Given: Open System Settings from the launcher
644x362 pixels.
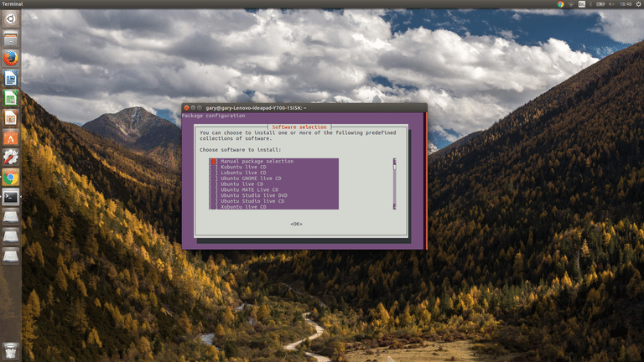Looking at the screenshot, I should 10,157.
